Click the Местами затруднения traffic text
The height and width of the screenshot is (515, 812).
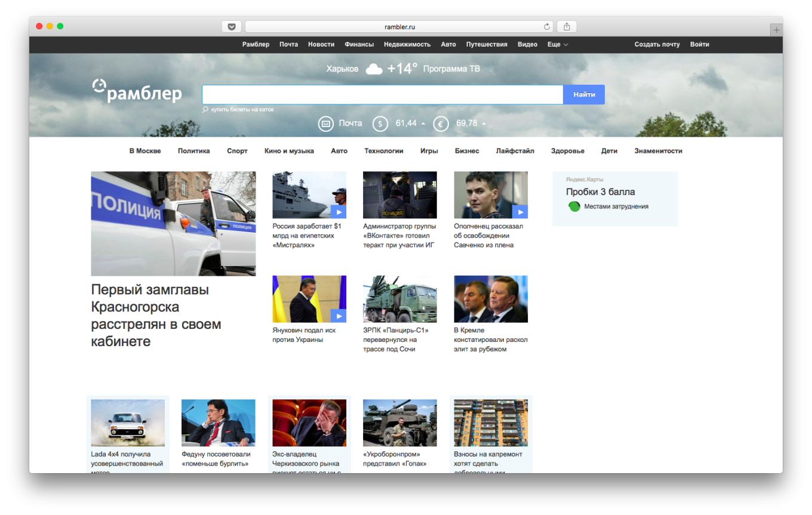pyautogui.click(x=616, y=206)
